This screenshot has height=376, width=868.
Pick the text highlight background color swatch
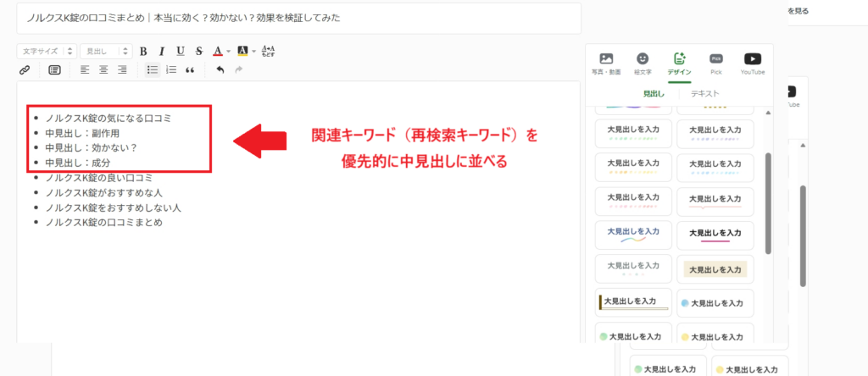click(x=242, y=51)
